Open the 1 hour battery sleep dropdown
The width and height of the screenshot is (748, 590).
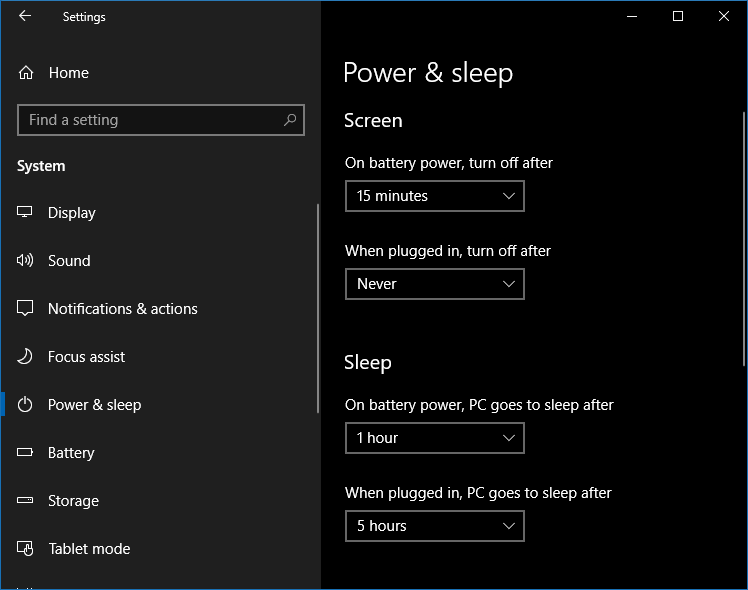(x=435, y=438)
